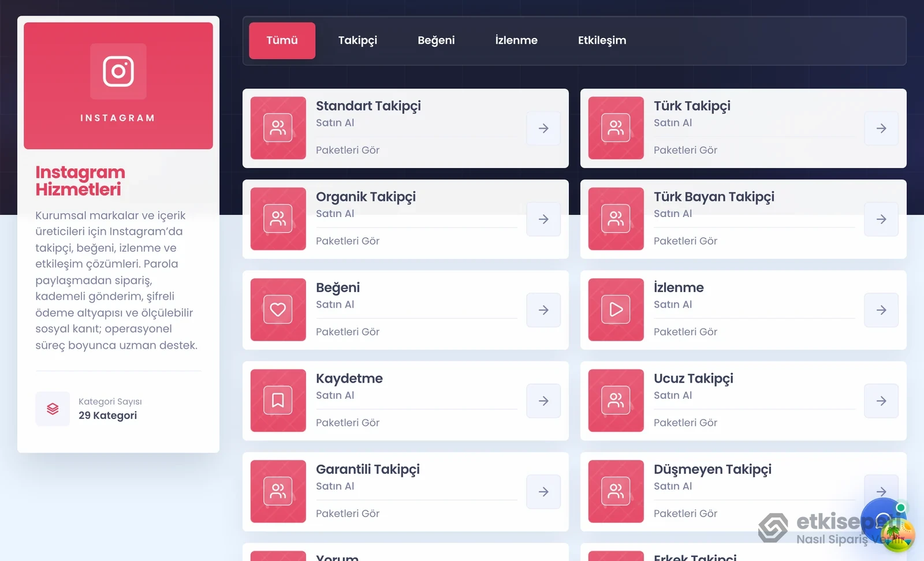Click the Türk Bayan Takipçi users icon
The height and width of the screenshot is (561, 924).
pyautogui.click(x=616, y=219)
